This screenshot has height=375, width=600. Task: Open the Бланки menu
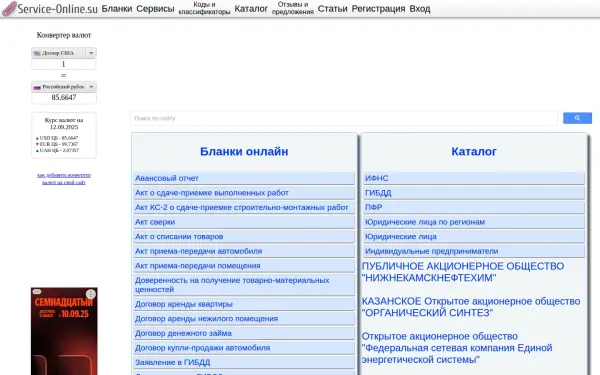pyautogui.click(x=117, y=8)
